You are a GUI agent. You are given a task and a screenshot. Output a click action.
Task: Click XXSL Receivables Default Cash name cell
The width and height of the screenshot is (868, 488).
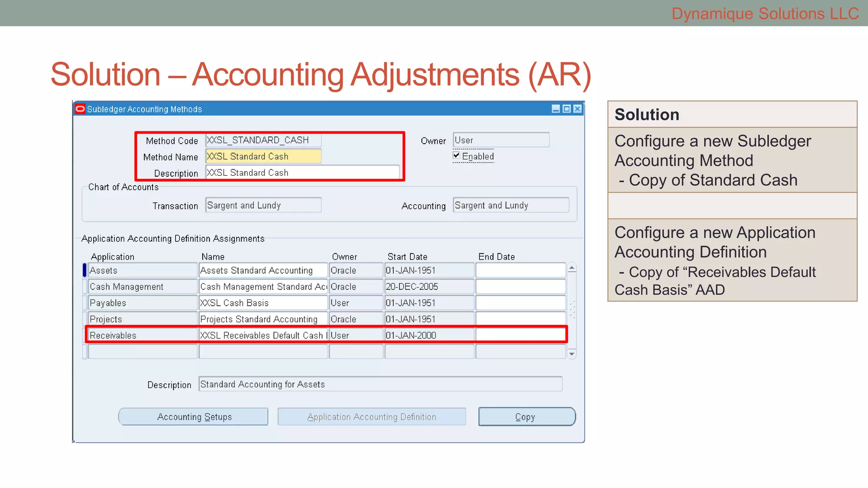coord(263,335)
